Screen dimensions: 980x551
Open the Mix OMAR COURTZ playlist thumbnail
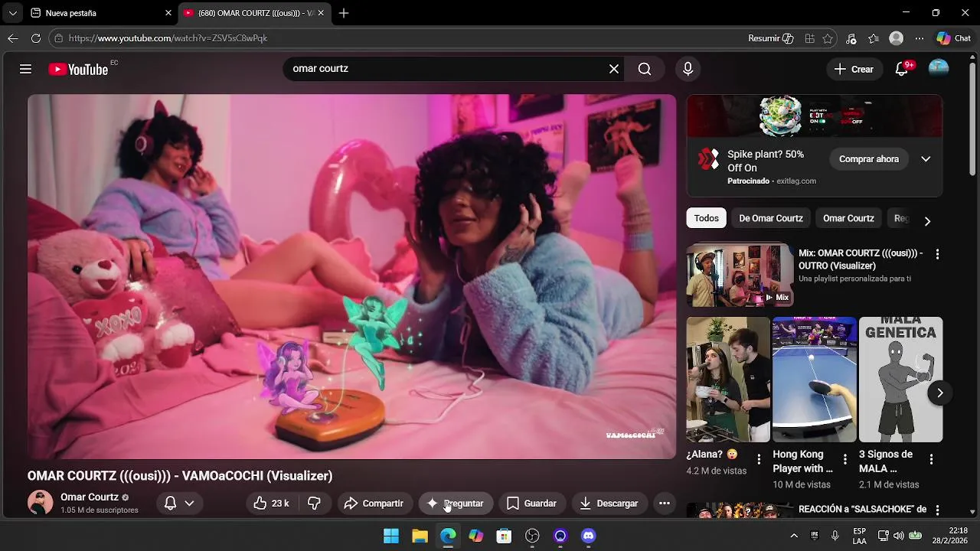tap(740, 275)
